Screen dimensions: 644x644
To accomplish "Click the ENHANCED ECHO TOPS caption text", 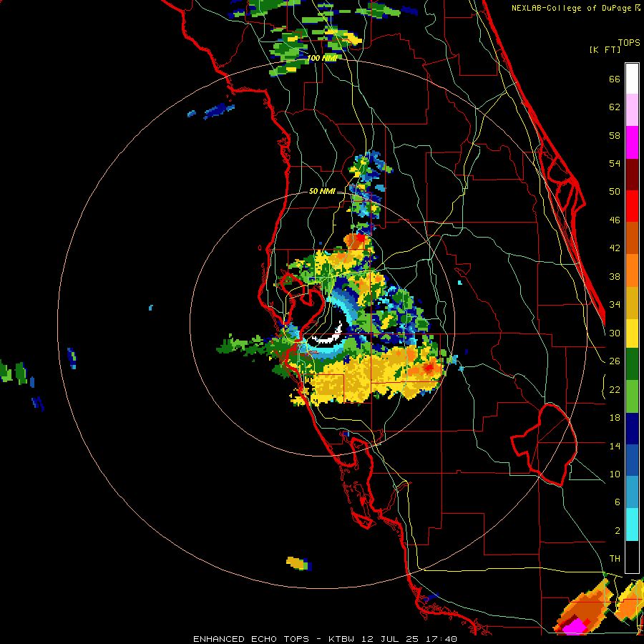I will pyautogui.click(x=250, y=639).
